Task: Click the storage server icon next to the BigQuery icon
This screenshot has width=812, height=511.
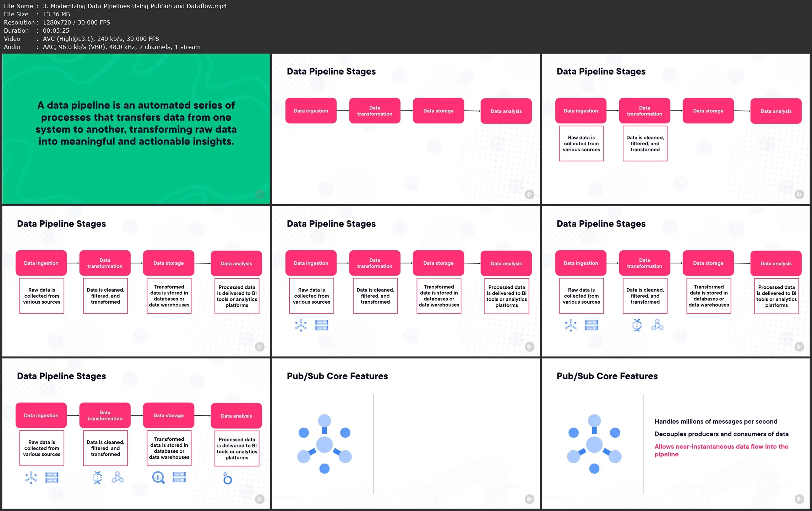Action: tap(179, 477)
